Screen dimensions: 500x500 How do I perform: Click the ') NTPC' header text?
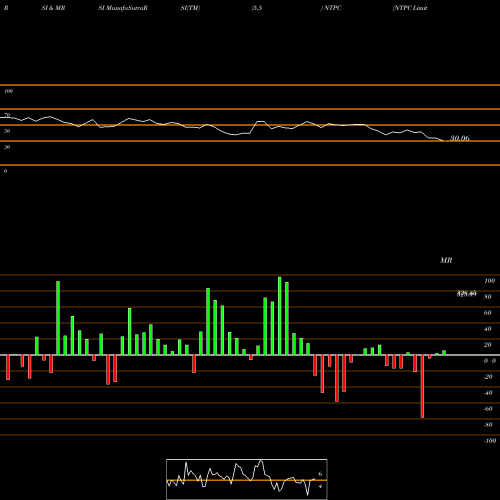pos(331,8)
